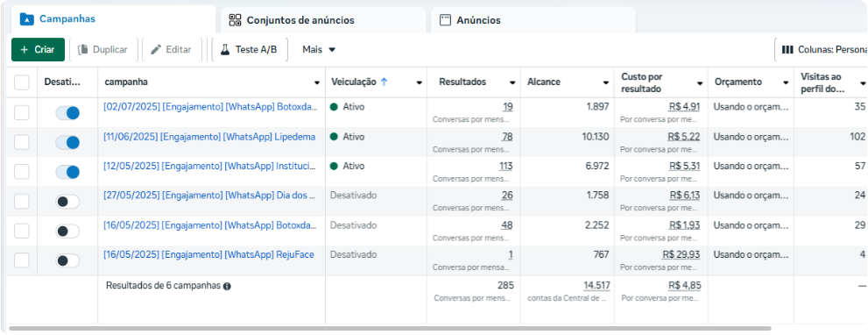Disable the Lipedema campaign toggle

pos(67,143)
